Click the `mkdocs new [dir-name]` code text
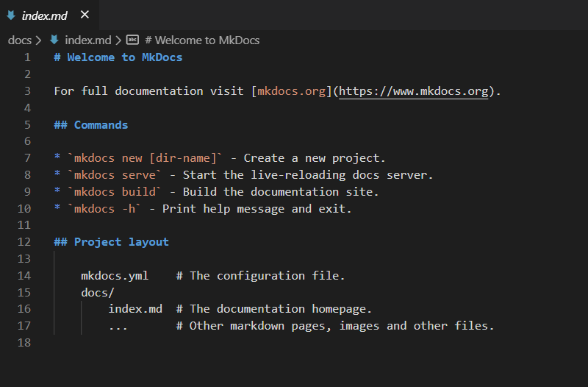Viewport: 588px width, 387px height. (x=145, y=158)
